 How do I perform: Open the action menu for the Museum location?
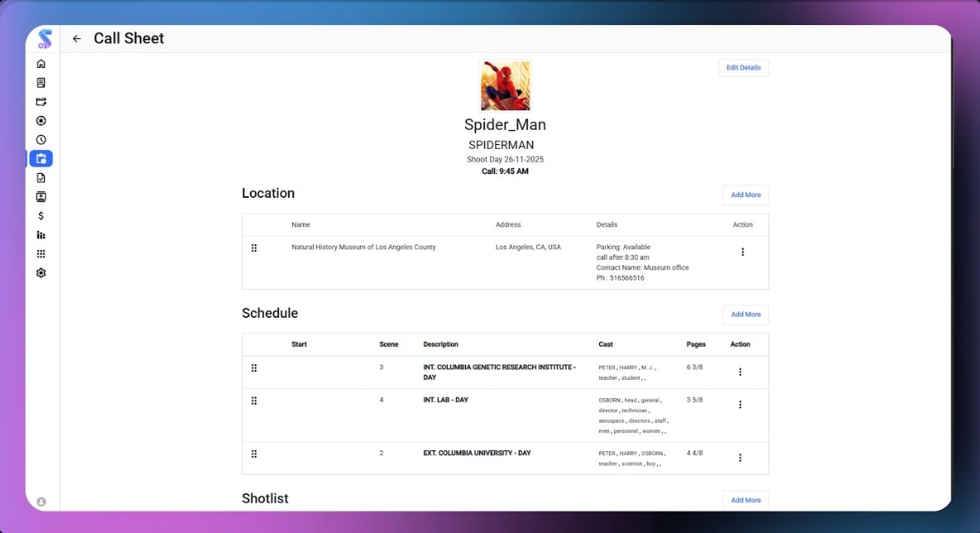[742, 252]
